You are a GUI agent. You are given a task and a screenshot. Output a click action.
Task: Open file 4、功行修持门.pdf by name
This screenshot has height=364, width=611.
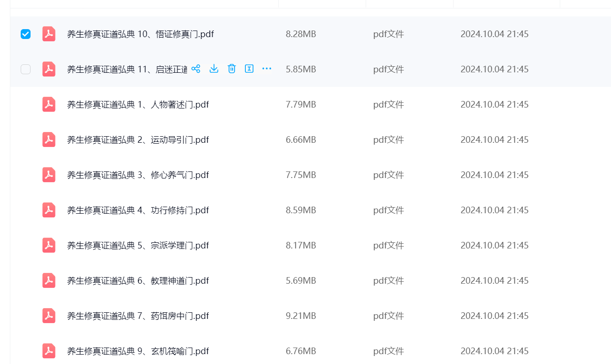coord(138,210)
